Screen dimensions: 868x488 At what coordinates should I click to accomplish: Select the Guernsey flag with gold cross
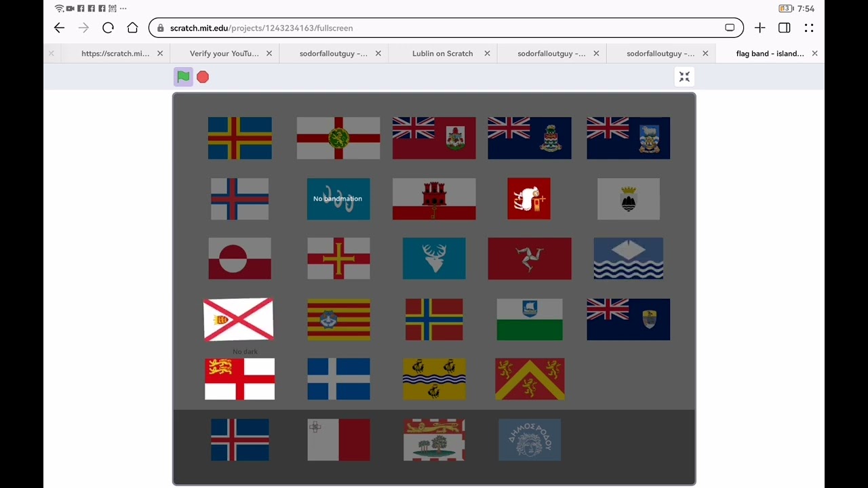tap(338, 258)
